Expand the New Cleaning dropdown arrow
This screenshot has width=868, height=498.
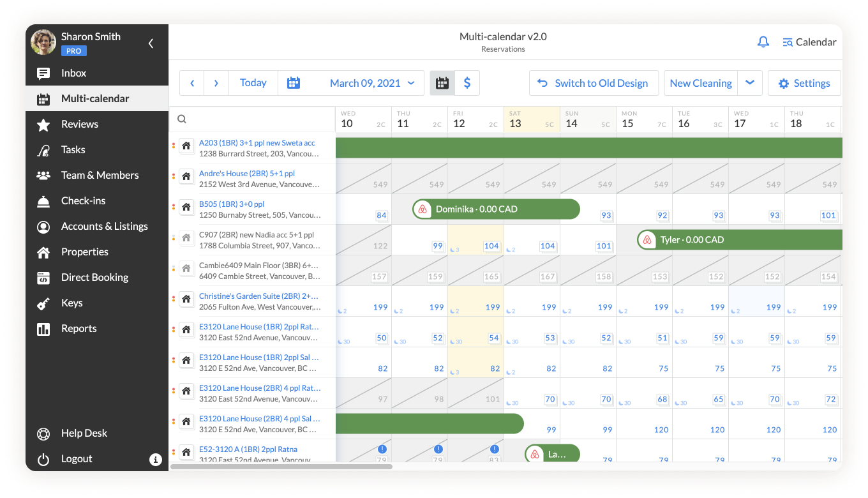(x=750, y=83)
